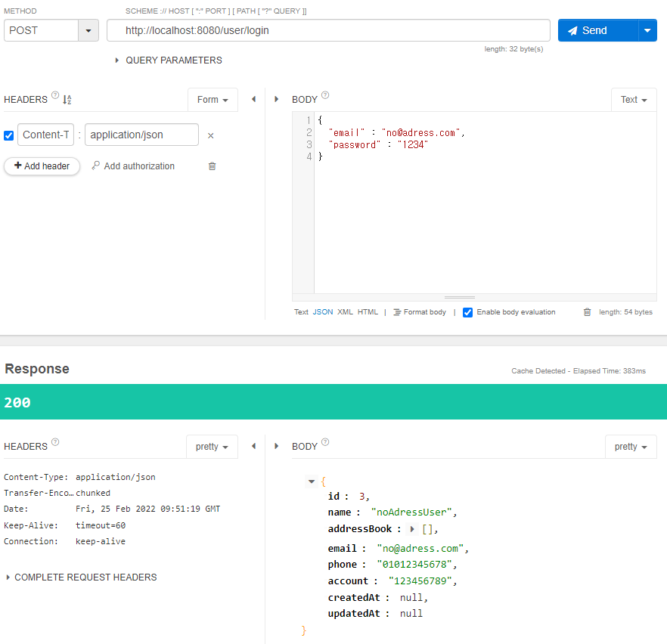Click the response HEADERS help icon
Screen dimensions: 667x644
[x=55, y=442]
